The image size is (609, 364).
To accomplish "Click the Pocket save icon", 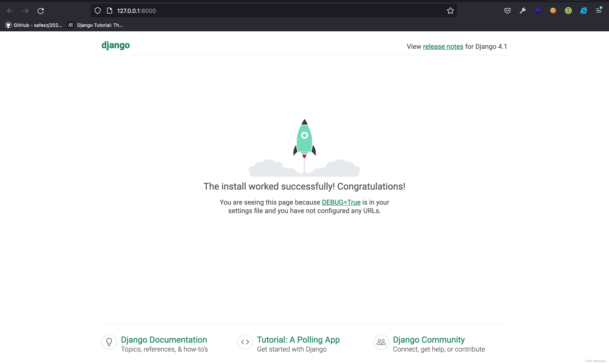I will pyautogui.click(x=507, y=11).
